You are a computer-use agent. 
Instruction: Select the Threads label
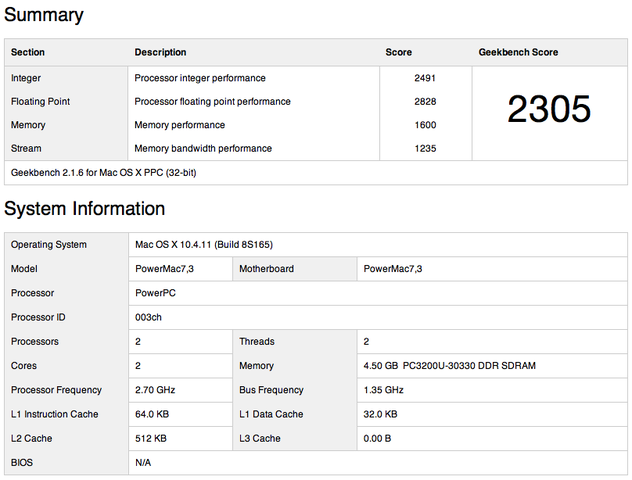[257, 341]
